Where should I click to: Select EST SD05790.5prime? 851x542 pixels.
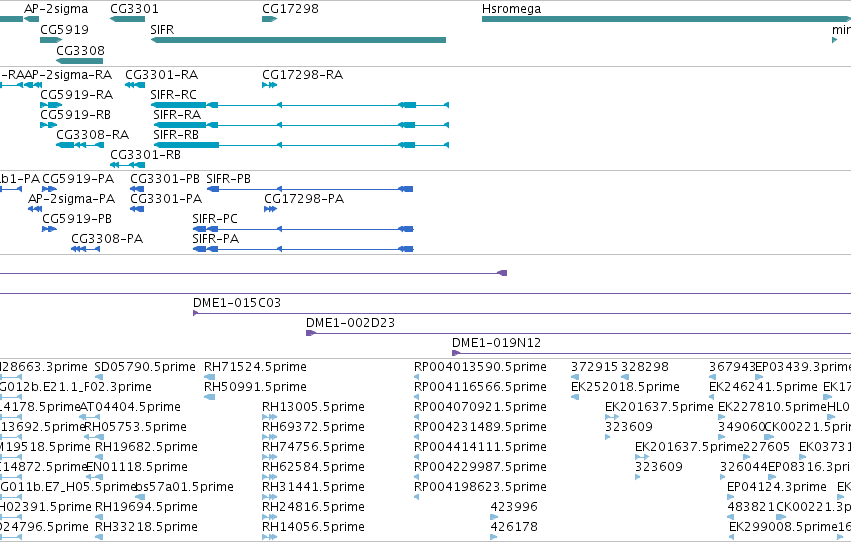[145, 367]
